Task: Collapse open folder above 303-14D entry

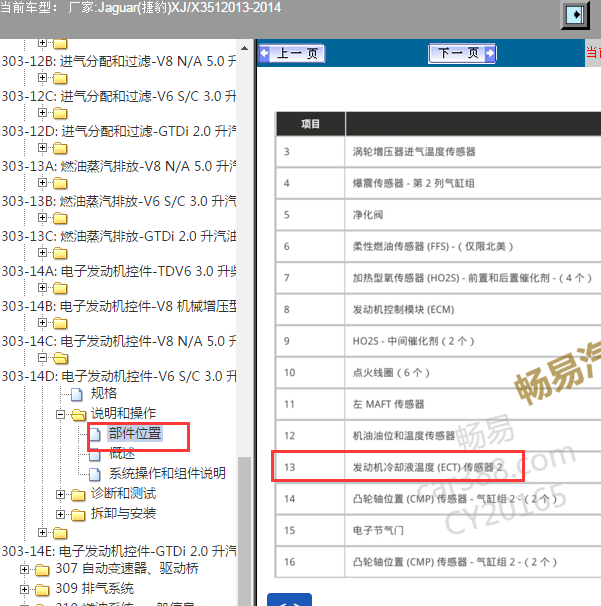Action: click(x=43, y=357)
